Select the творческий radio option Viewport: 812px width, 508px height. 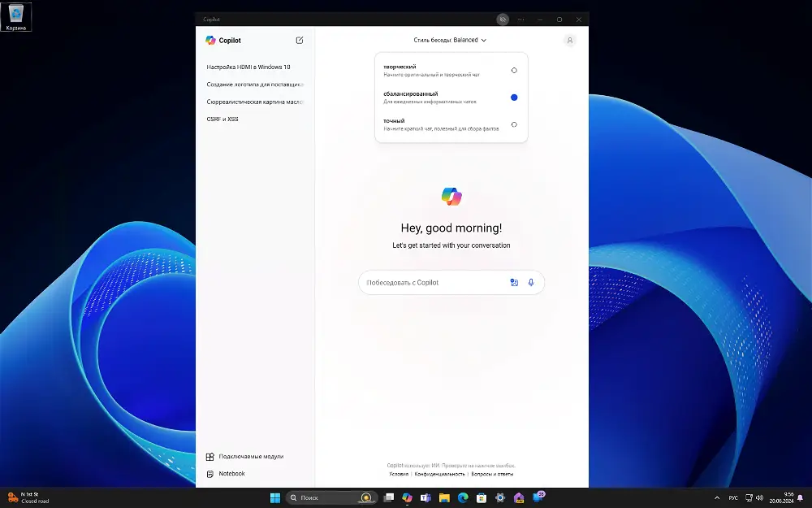[x=514, y=71]
